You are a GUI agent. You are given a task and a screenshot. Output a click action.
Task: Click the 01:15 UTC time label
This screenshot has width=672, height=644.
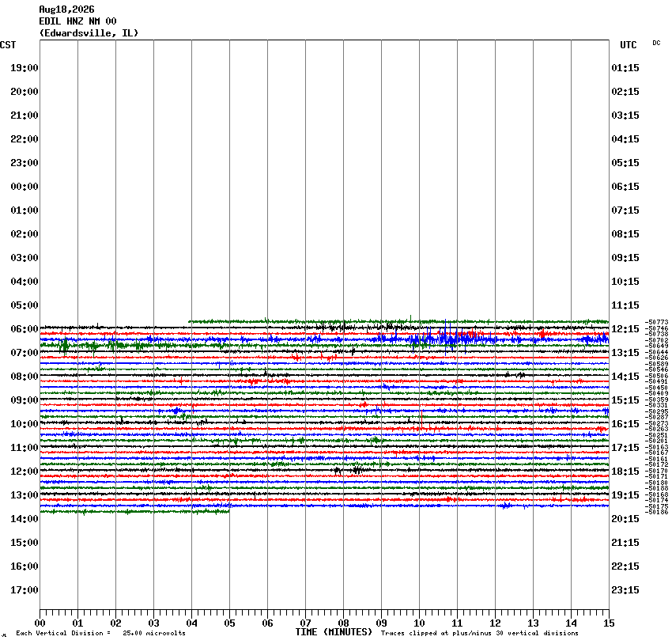click(625, 68)
